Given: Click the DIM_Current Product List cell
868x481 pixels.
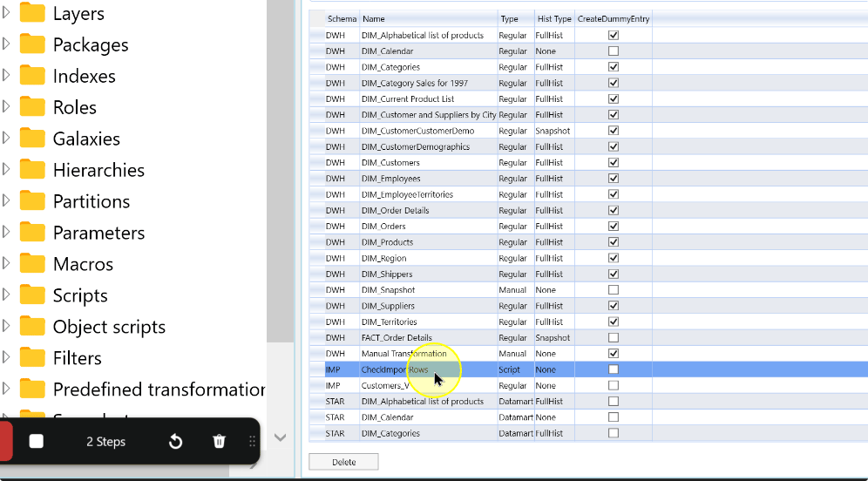Looking at the screenshot, I should point(429,98).
